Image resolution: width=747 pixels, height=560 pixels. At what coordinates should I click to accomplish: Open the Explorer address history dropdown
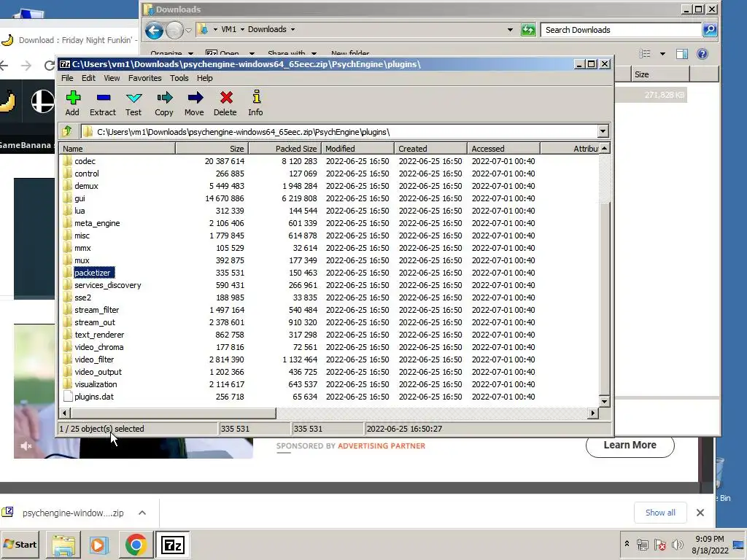pos(510,29)
